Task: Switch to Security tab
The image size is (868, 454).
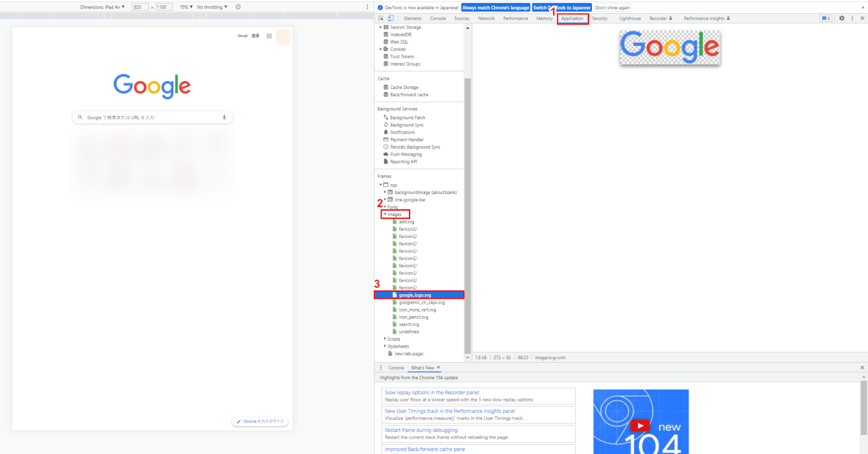Action: tap(600, 18)
